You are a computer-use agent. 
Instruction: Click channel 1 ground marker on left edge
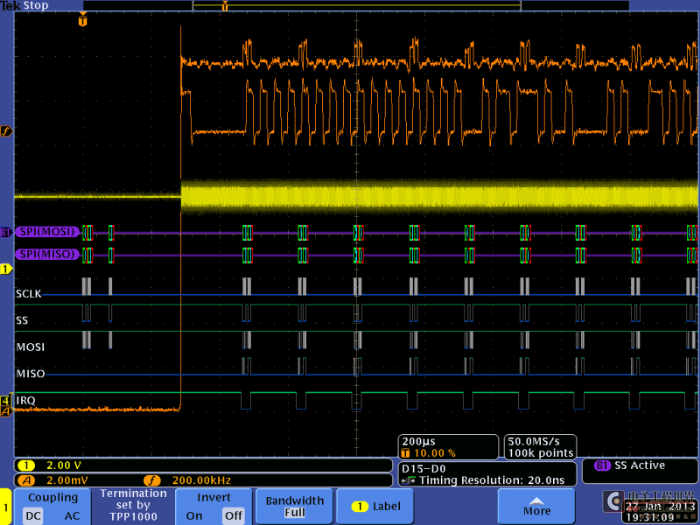(x=6, y=269)
